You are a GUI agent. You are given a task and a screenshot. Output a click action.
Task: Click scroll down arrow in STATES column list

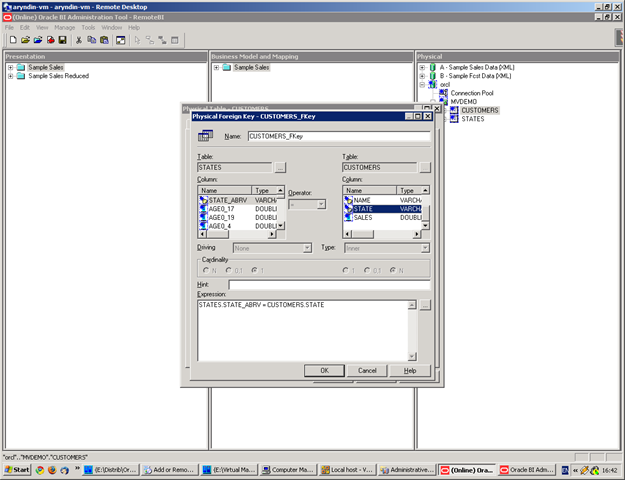(281, 226)
